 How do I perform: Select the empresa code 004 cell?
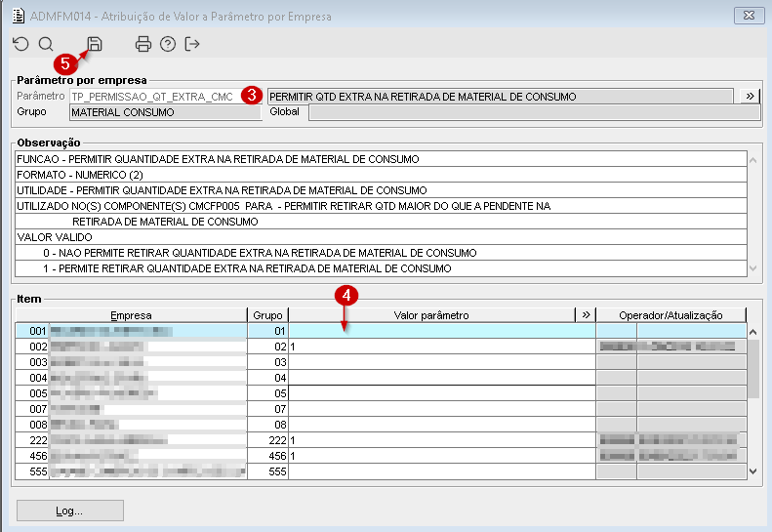click(x=32, y=378)
